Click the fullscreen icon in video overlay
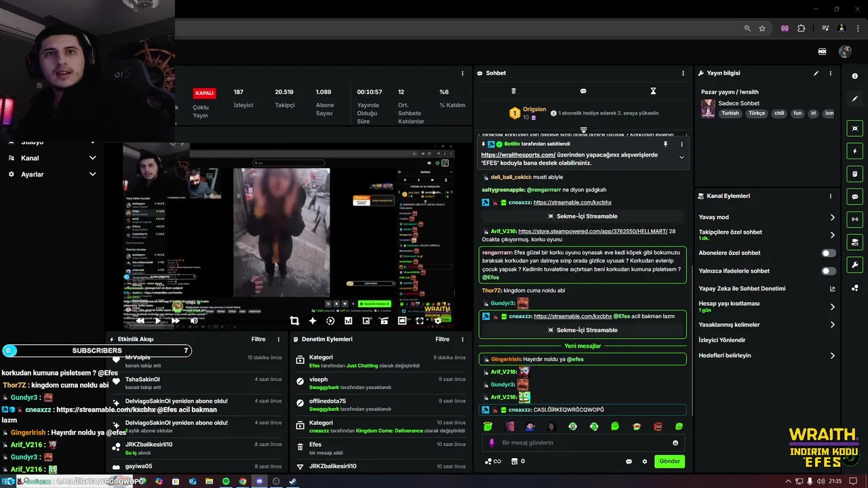 420,321
